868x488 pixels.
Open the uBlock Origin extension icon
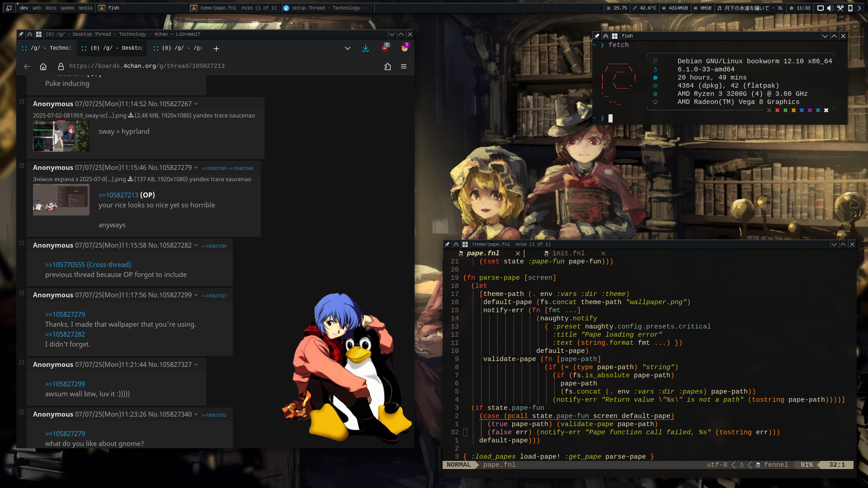(385, 48)
